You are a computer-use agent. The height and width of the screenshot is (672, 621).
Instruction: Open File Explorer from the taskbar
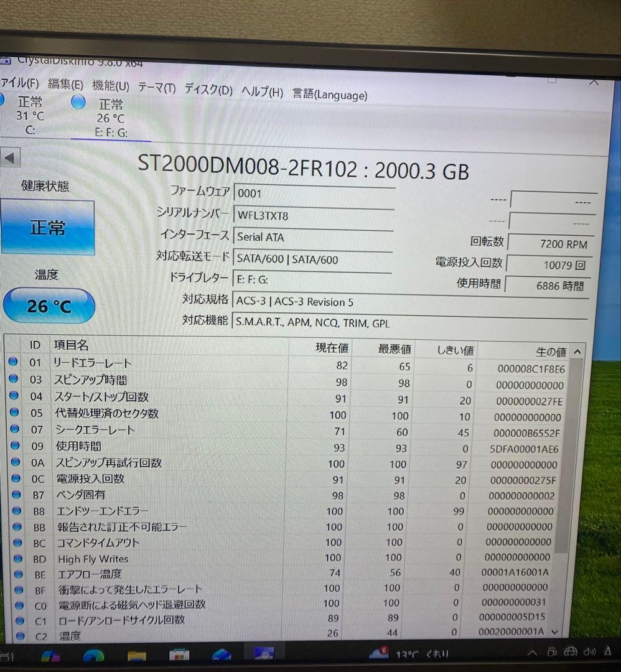[x=137, y=655]
